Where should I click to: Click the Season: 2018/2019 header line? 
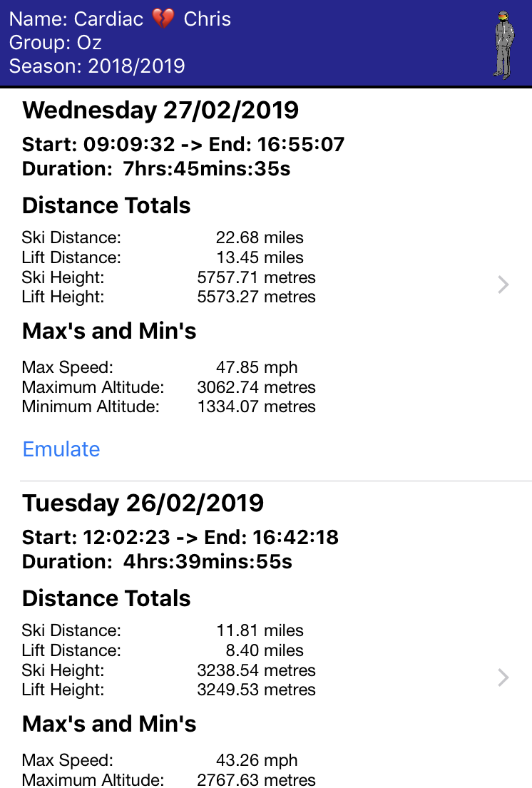[97, 66]
